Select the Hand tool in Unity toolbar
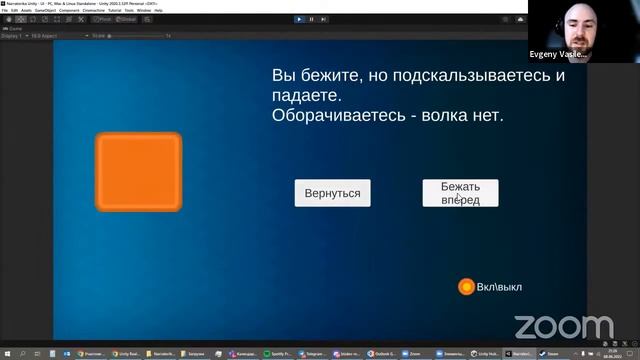The image size is (640, 360). point(9,19)
